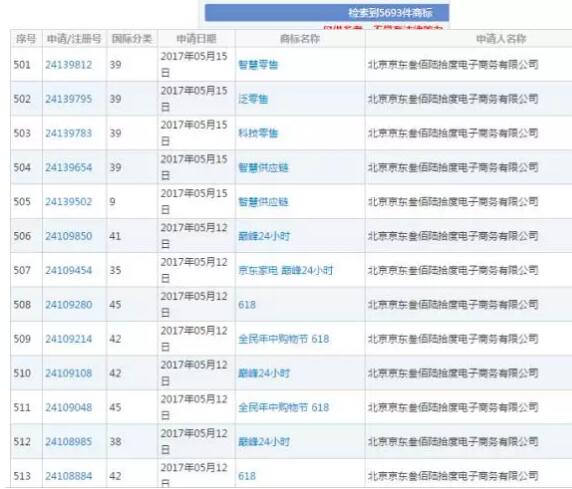This screenshot has height=489, width=572.
Task: Open application number 24109108 link
Action: point(69,373)
